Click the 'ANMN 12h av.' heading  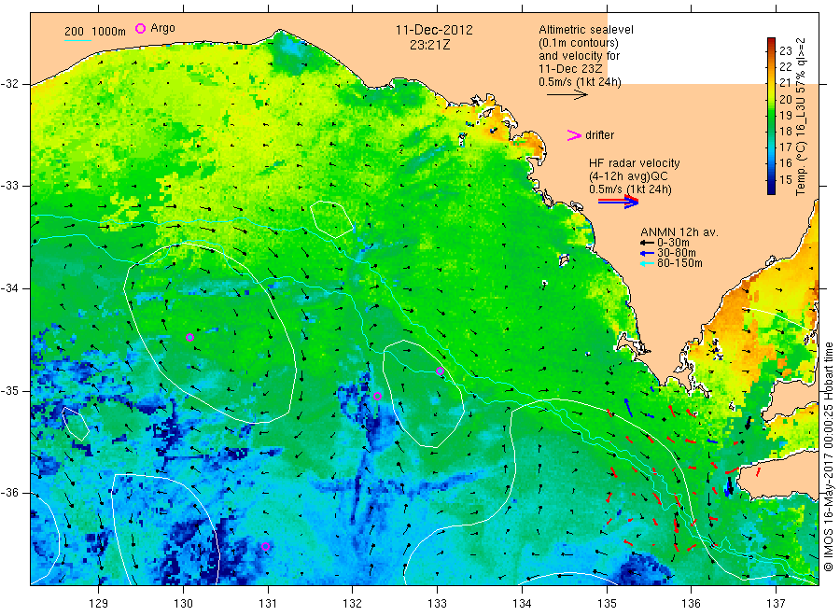(679, 232)
